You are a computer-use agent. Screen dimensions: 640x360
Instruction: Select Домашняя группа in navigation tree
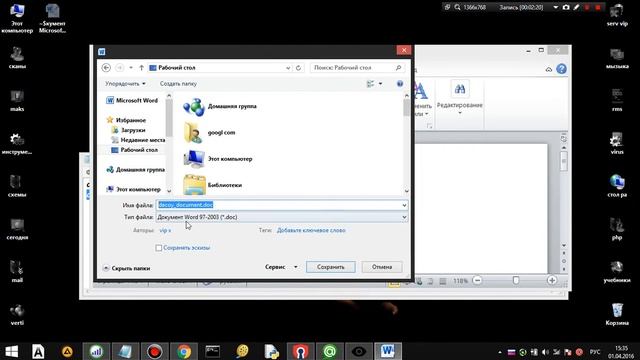[136, 170]
